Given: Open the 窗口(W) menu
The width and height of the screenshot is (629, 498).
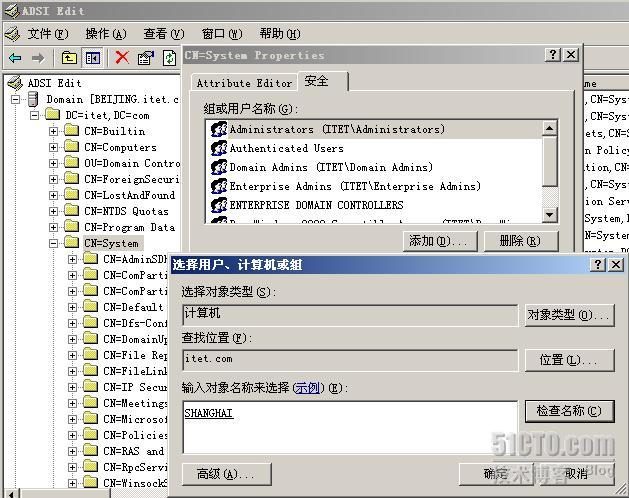Looking at the screenshot, I should (x=222, y=34).
